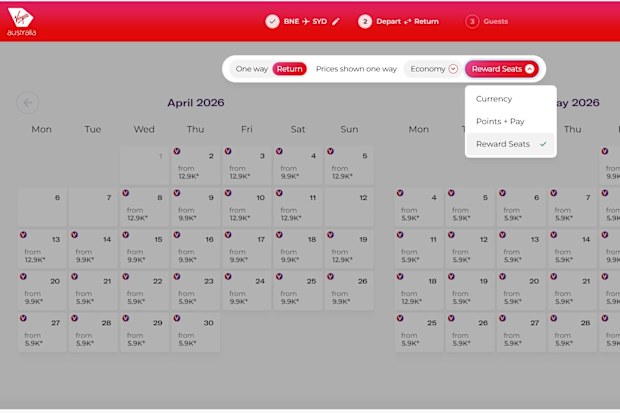Select April 14 from 9.9K
Image resolution: width=620 pixels, height=413 pixels.
pos(93,249)
